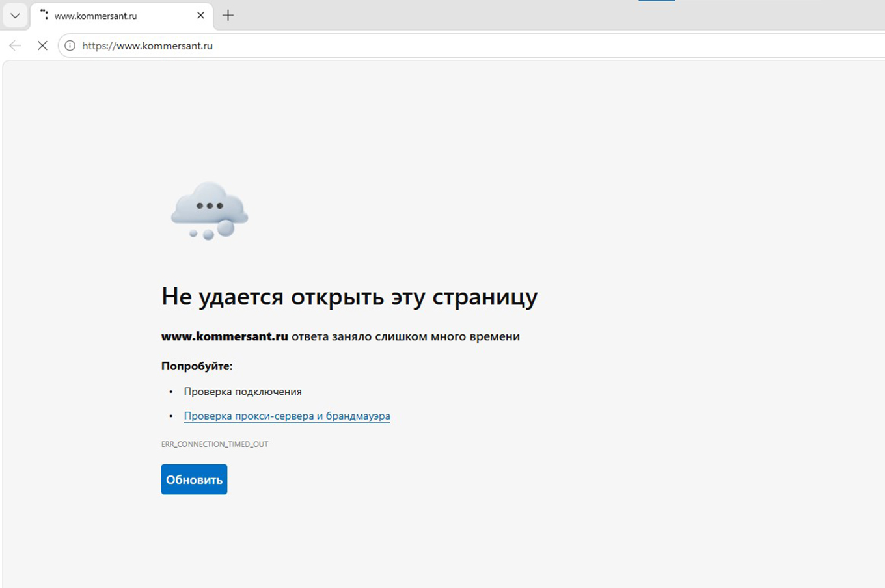Go back using the back arrow

click(15, 46)
